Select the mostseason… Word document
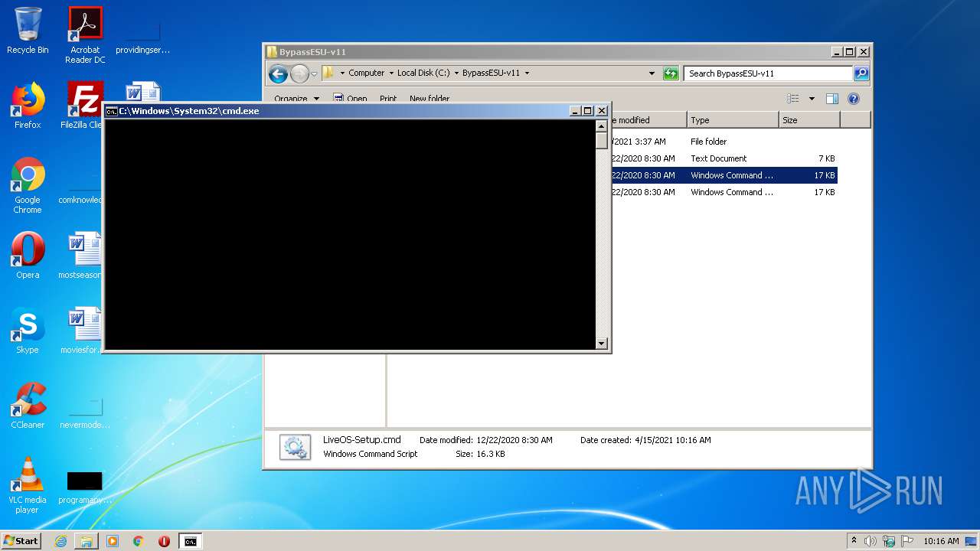The width and height of the screenshot is (980, 551). [x=81, y=256]
